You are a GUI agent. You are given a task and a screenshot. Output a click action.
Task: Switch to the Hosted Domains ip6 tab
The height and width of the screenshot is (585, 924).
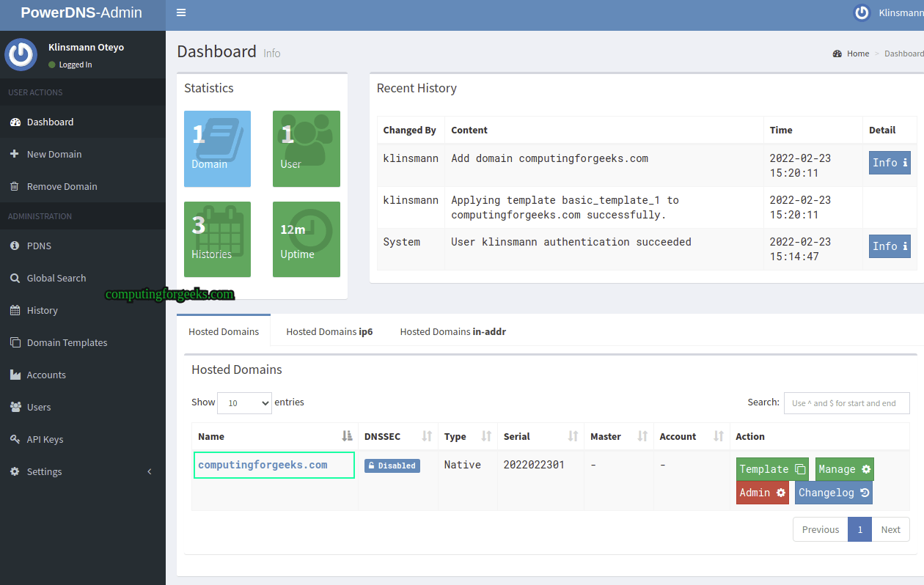(x=329, y=331)
